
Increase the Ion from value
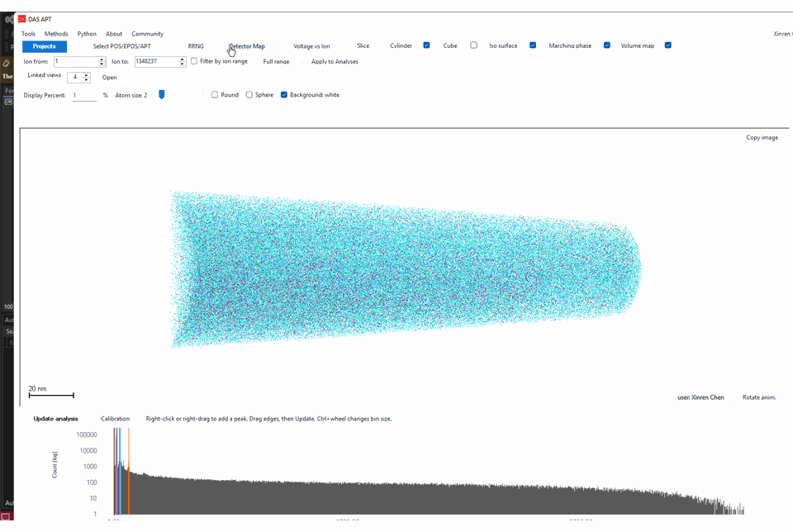(102, 59)
